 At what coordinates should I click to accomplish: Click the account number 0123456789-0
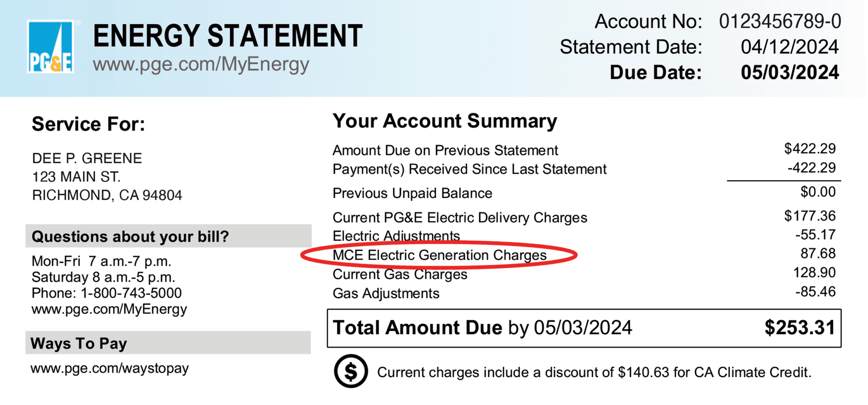point(780,22)
